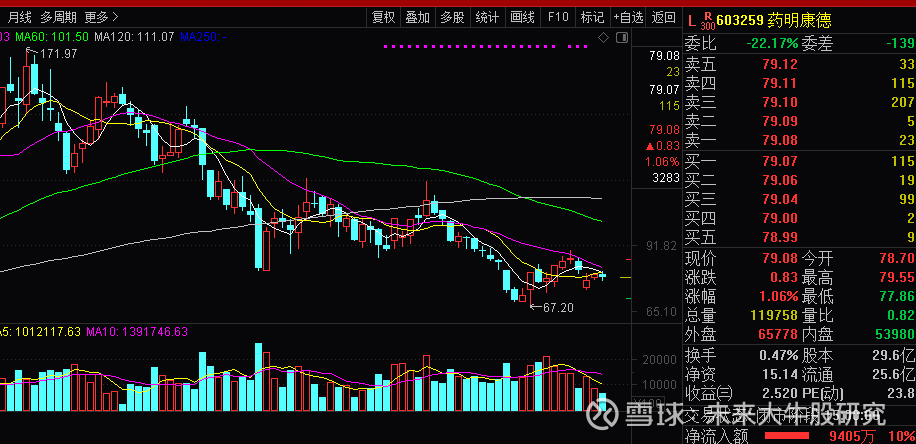Select the 月线 monthly period tab

pyautogui.click(x=20, y=17)
